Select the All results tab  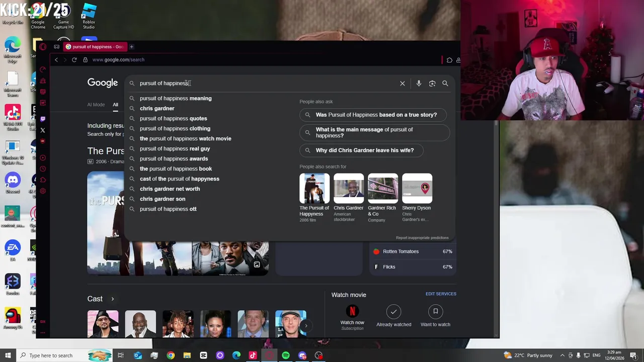[x=115, y=105]
